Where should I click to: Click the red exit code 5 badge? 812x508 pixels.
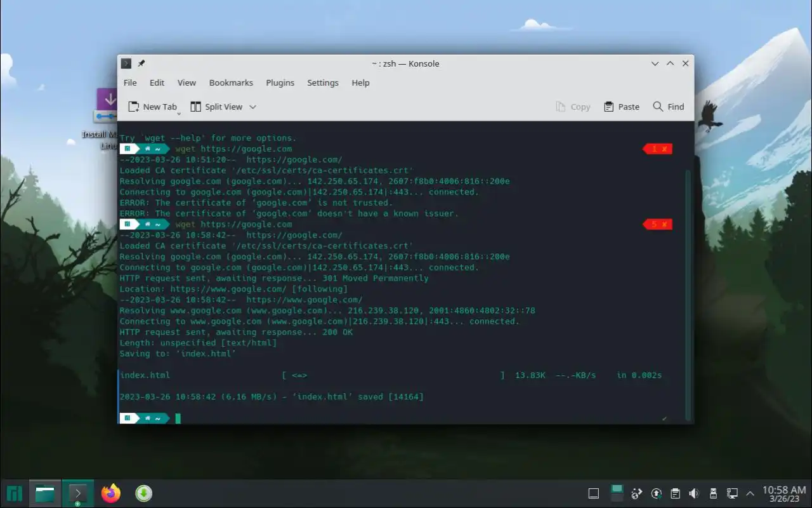[x=657, y=224]
